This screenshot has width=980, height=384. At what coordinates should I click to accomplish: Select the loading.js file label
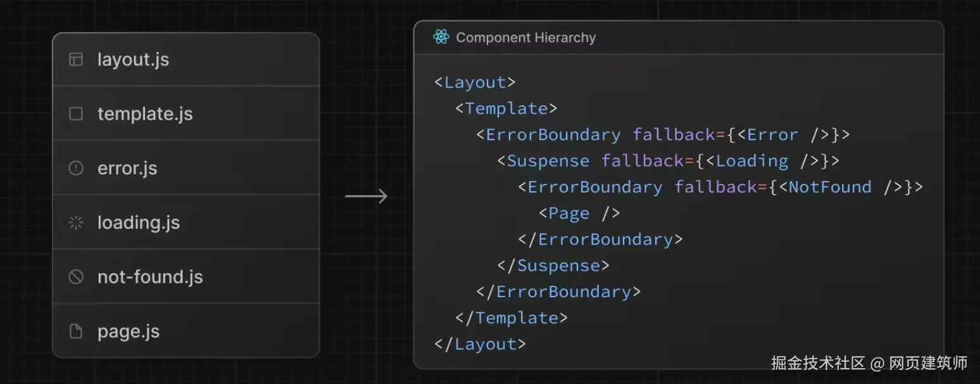click(139, 223)
